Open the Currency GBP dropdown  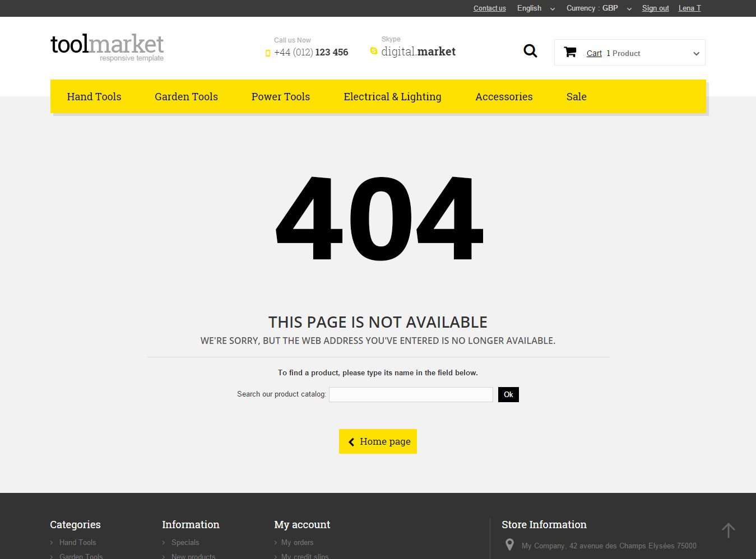598,8
